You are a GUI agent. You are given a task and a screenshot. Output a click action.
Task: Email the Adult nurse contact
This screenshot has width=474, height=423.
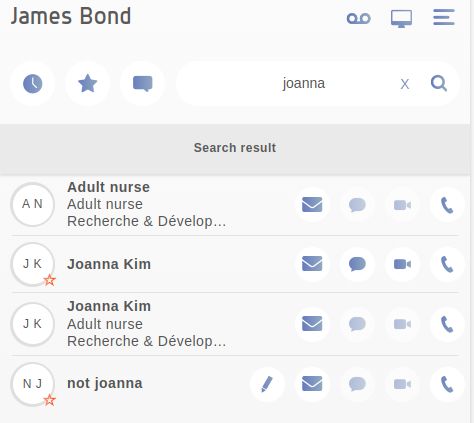tap(312, 205)
